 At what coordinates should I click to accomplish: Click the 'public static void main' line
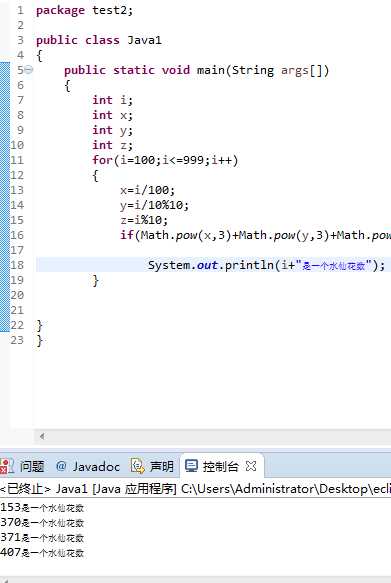pos(197,70)
